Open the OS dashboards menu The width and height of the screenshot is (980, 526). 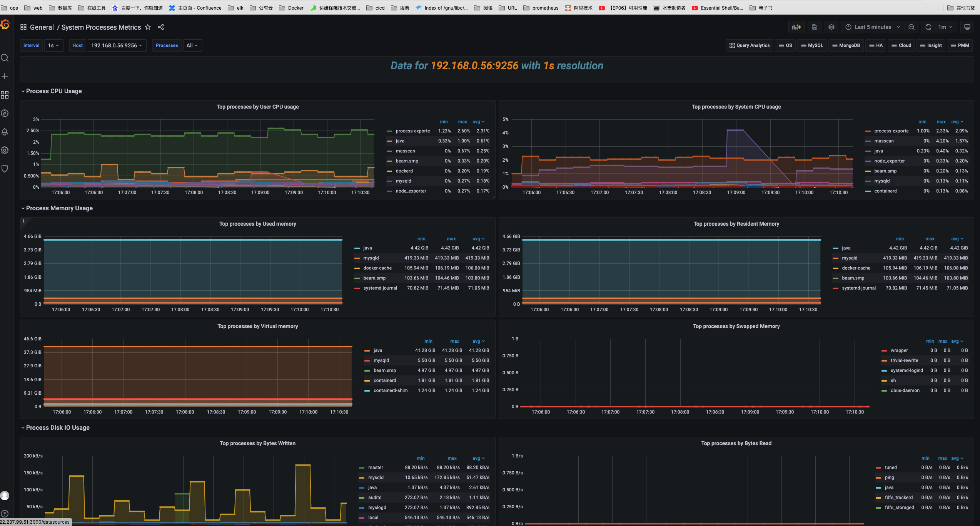point(785,45)
